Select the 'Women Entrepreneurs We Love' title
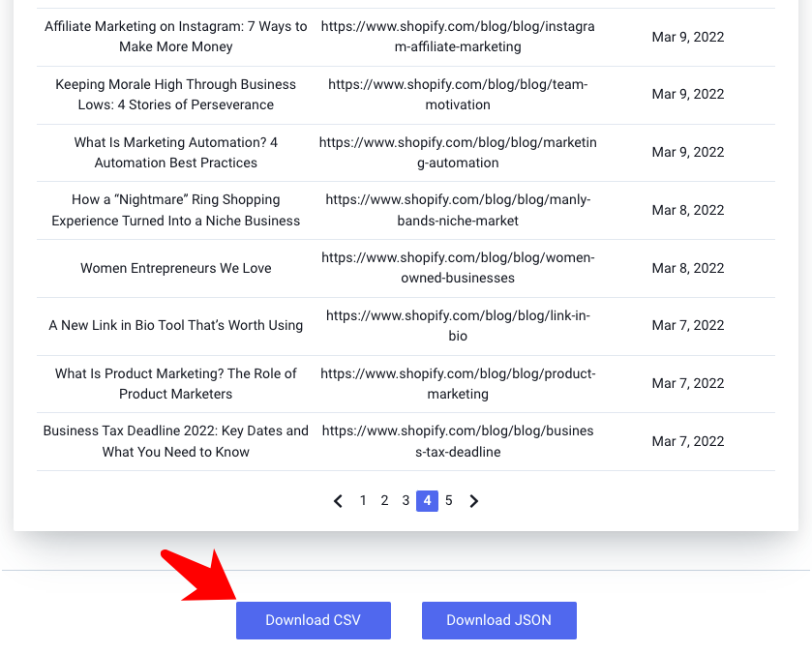This screenshot has width=812, height=653. point(176,268)
